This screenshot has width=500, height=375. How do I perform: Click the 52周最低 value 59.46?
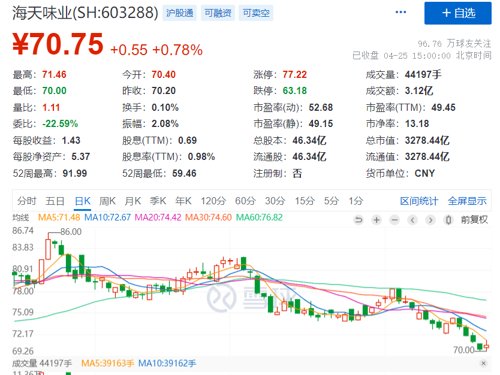tap(184, 173)
